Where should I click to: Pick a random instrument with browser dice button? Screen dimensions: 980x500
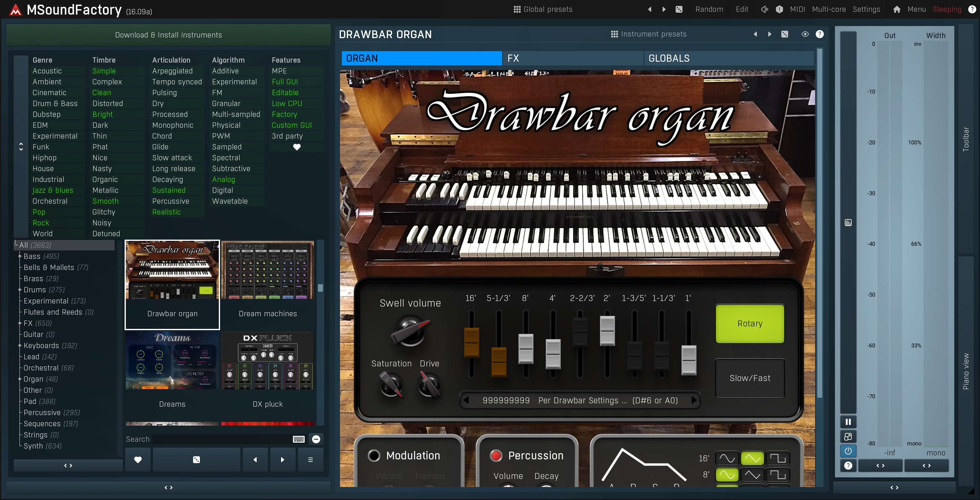coord(196,460)
